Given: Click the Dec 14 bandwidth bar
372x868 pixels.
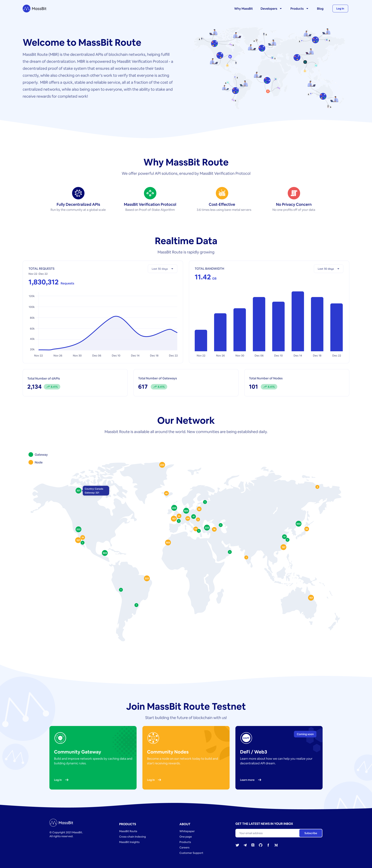Looking at the screenshot, I should [298, 321].
